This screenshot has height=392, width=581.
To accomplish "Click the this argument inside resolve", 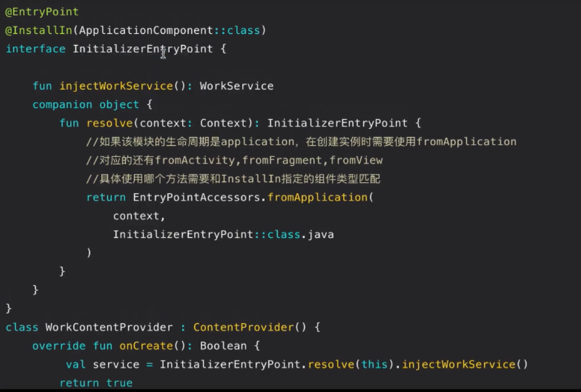I will click(x=374, y=365).
